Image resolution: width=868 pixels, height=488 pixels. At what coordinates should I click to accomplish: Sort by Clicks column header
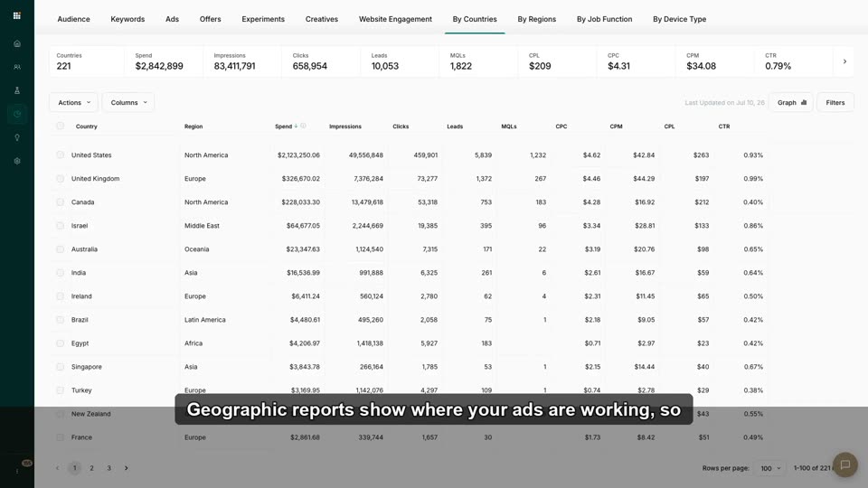point(401,127)
